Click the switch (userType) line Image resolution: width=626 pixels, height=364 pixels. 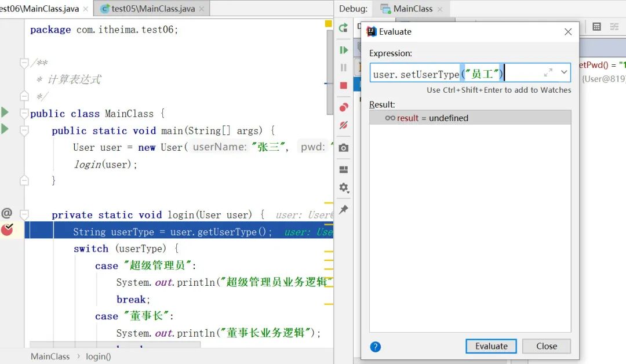(126, 249)
